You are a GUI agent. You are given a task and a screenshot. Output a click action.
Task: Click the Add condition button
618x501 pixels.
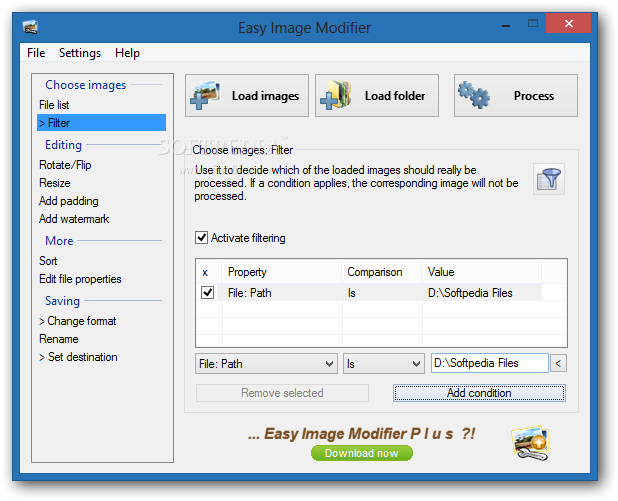coord(479,393)
